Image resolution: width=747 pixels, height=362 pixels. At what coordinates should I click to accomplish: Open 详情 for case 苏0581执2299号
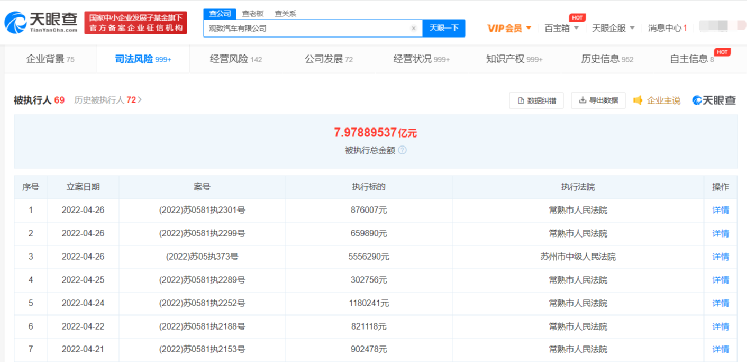tap(721, 233)
